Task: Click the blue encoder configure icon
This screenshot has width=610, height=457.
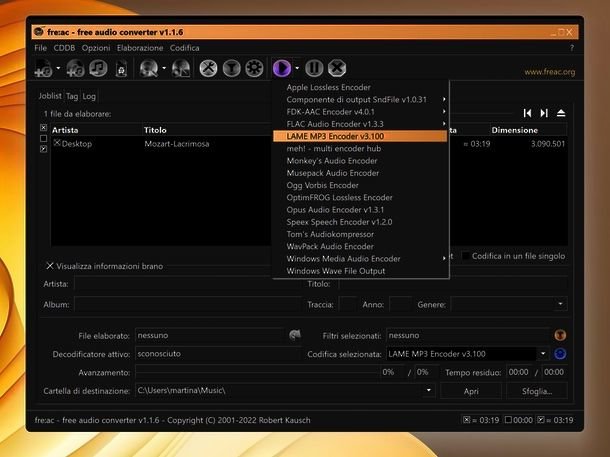Action: (x=560, y=354)
